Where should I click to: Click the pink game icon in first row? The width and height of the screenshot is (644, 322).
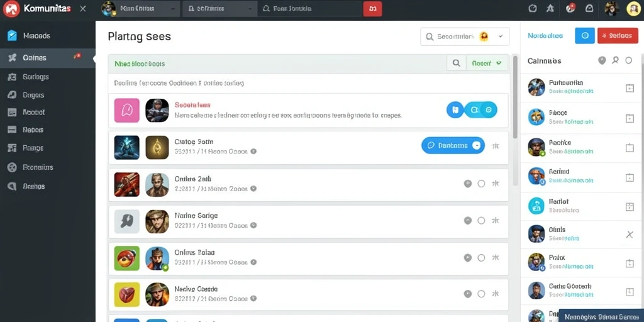click(126, 111)
